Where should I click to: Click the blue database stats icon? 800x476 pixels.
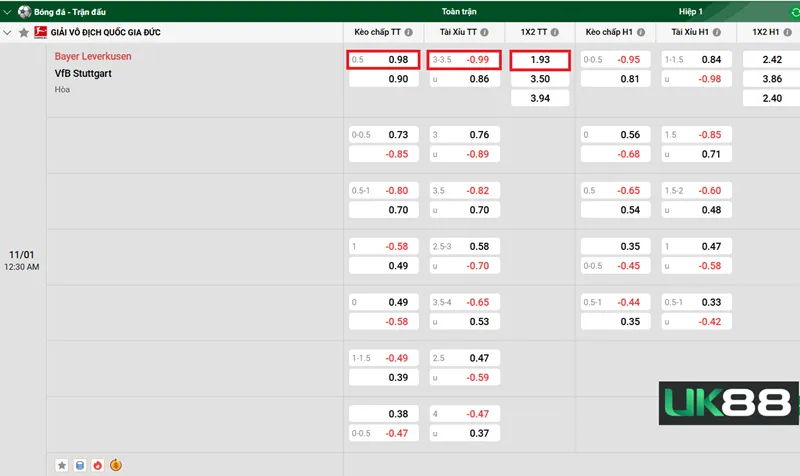[80, 465]
